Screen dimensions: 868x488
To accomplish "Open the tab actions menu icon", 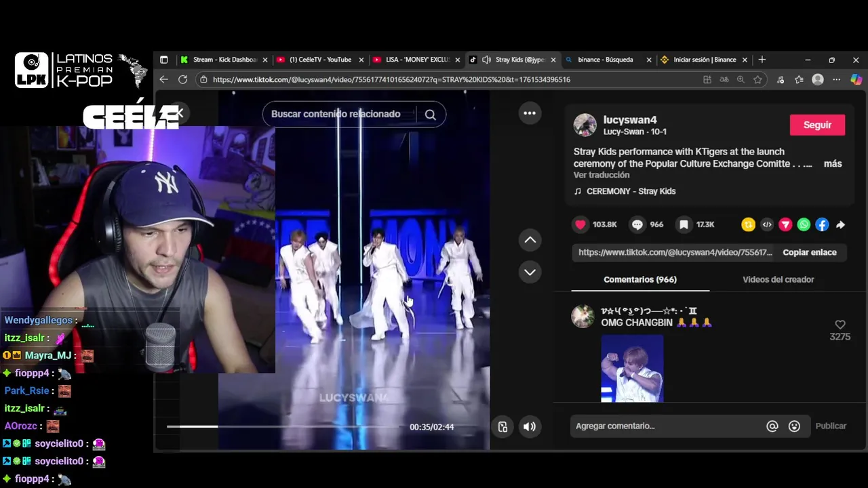I will (x=163, y=60).
